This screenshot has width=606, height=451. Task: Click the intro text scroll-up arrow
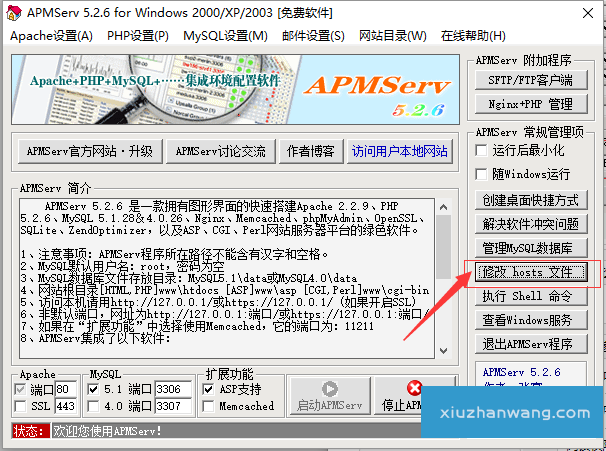(x=444, y=208)
